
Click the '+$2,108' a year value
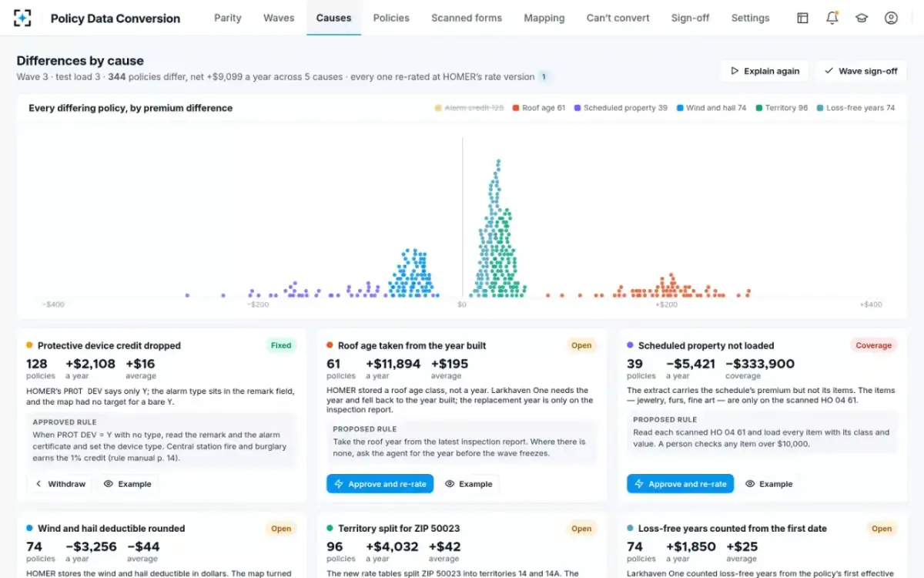tap(90, 364)
